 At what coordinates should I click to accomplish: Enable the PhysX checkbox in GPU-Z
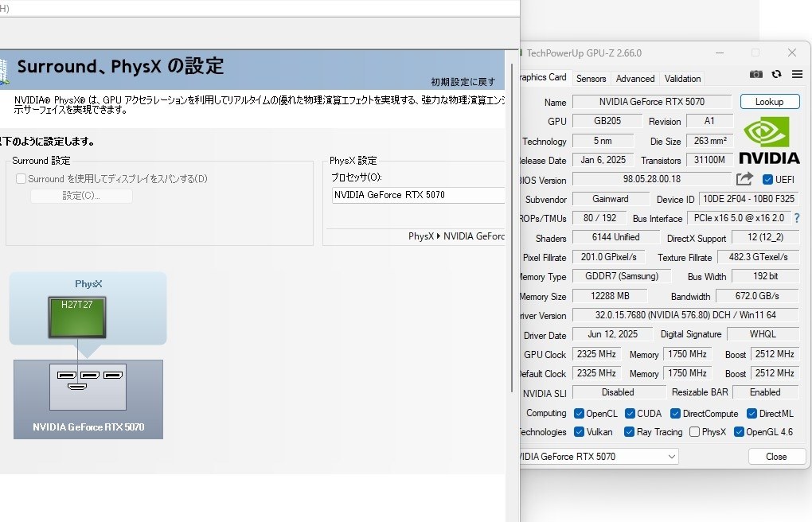click(695, 432)
